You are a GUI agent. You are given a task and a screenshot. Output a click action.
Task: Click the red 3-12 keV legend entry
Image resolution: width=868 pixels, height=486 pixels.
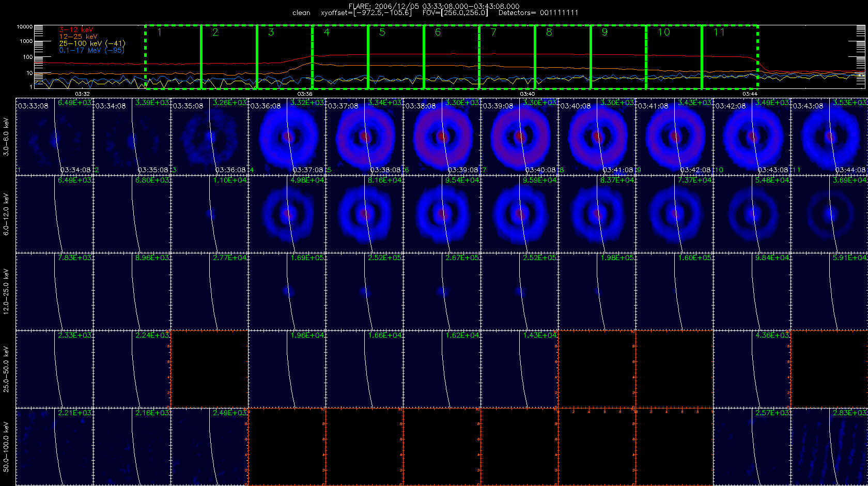pyautogui.click(x=76, y=30)
